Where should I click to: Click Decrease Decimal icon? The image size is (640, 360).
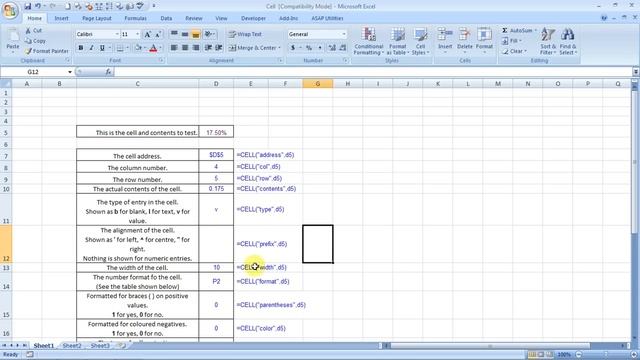click(x=342, y=48)
